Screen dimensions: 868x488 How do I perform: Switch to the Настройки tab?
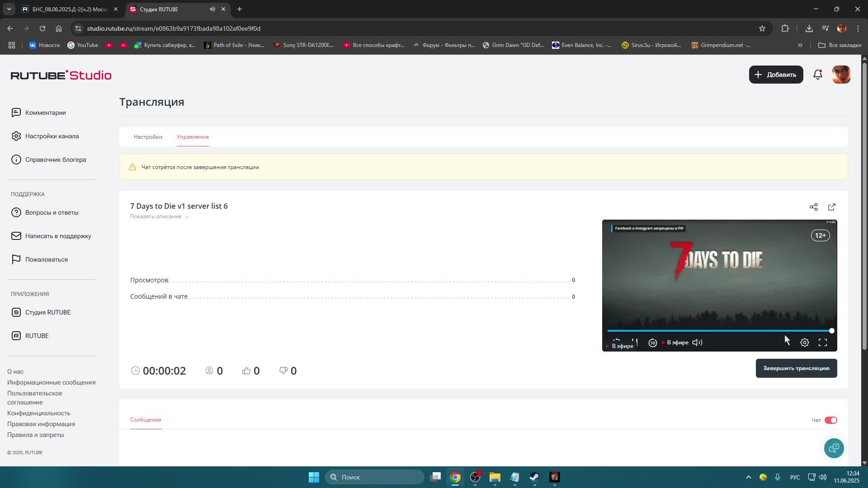148,136
